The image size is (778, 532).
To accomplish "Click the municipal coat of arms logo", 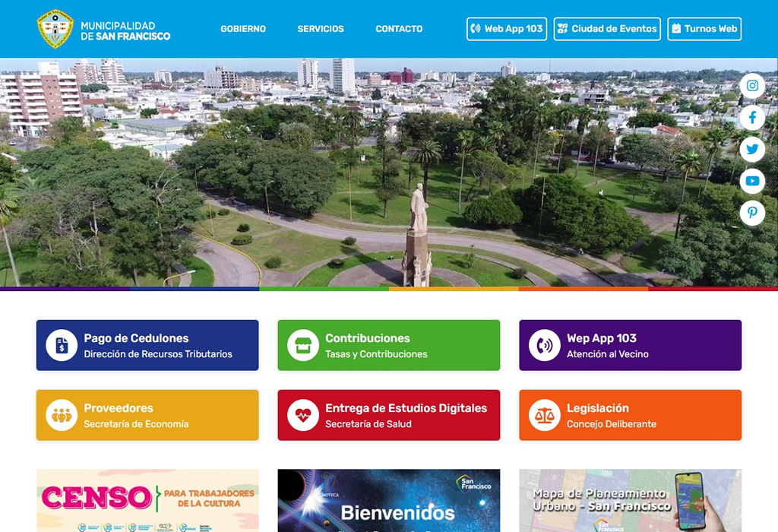I will pos(55,29).
